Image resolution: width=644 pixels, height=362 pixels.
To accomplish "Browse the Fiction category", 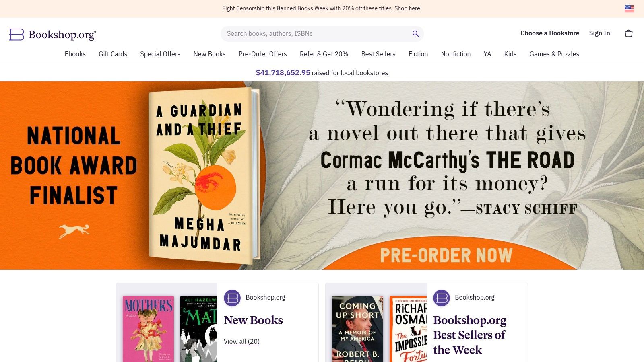I will tap(418, 54).
